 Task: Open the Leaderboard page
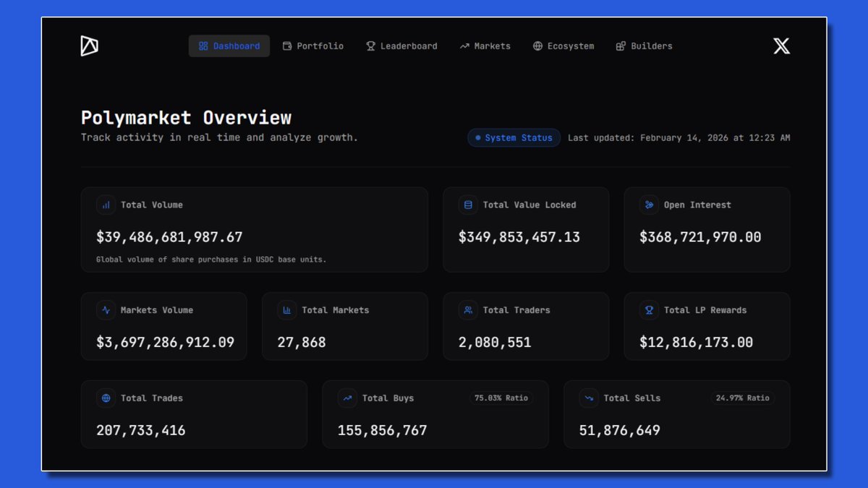pyautogui.click(x=401, y=46)
